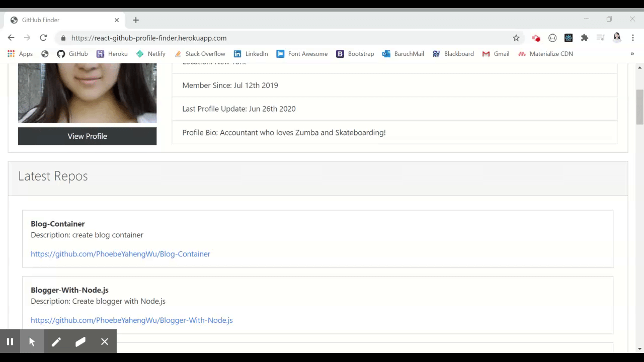Open the Heroku bookmark
Screen dimensions: 644x362
[112, 54]
